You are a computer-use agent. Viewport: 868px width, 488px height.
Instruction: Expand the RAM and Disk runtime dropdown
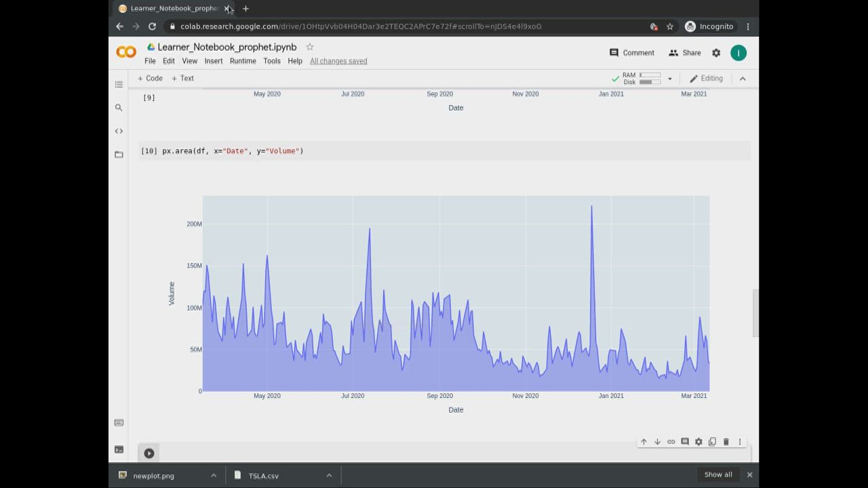[x=669, y=79]
